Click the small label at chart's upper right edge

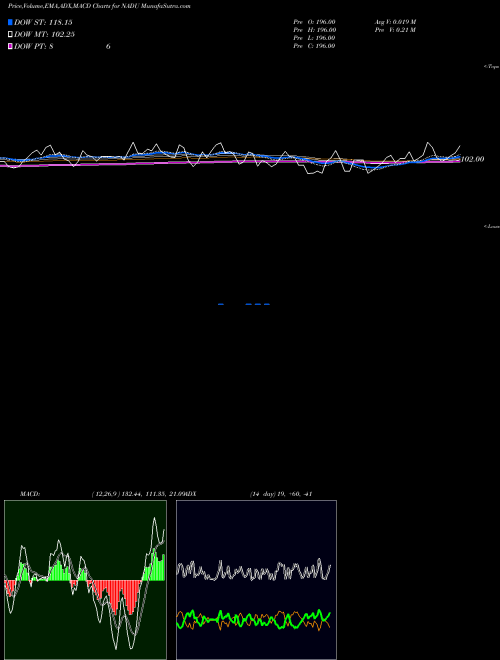(492, 67)
